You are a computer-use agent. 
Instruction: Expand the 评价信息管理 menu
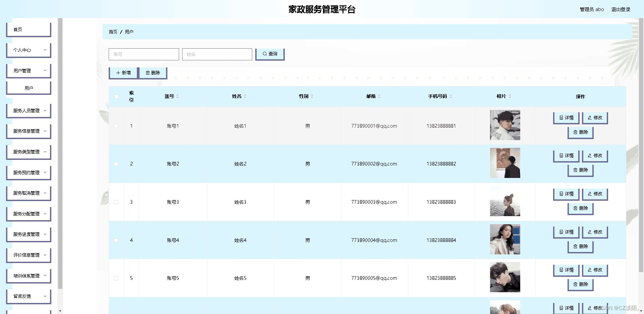[x=29, y=255]
